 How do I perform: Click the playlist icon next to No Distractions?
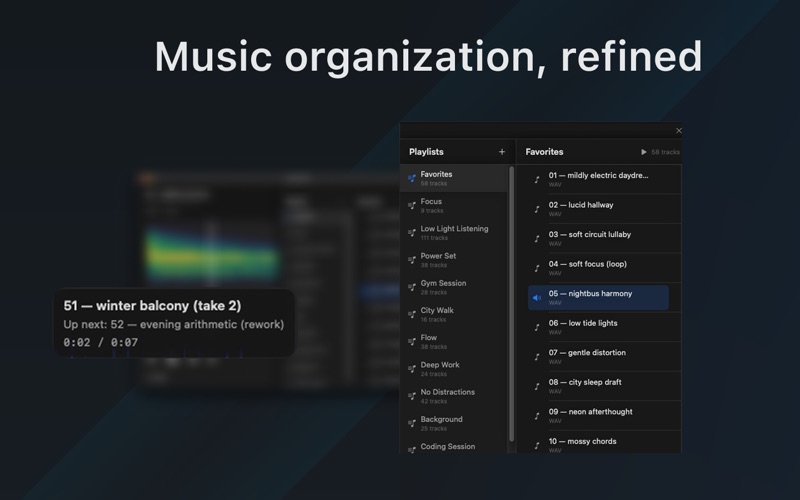pyautogui.click(x=412, y=396)
